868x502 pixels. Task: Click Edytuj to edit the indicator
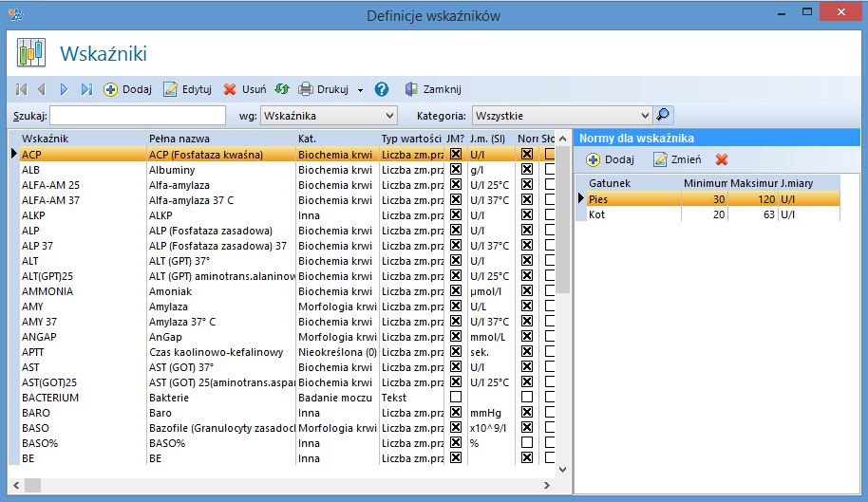[x=188, y=89]
